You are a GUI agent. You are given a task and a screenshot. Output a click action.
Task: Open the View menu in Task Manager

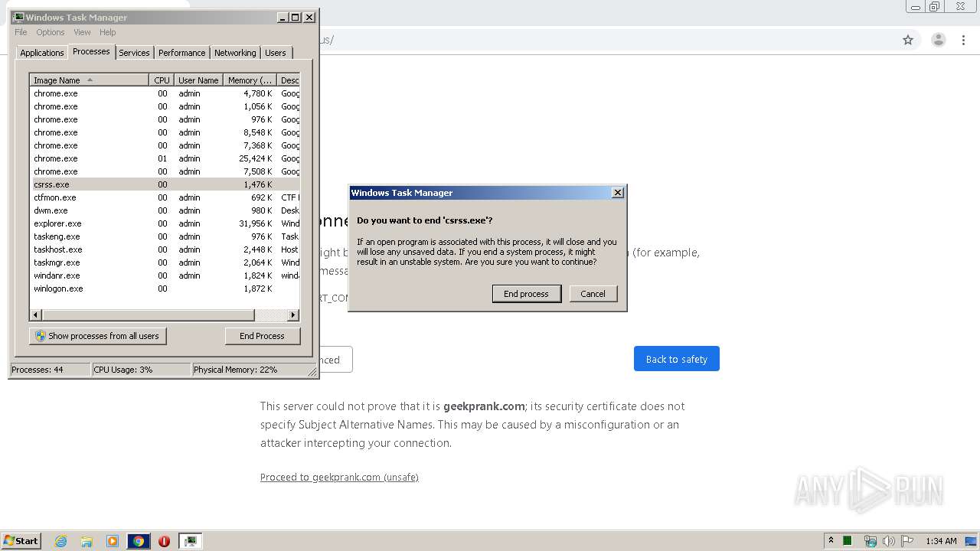click(82, 32)
